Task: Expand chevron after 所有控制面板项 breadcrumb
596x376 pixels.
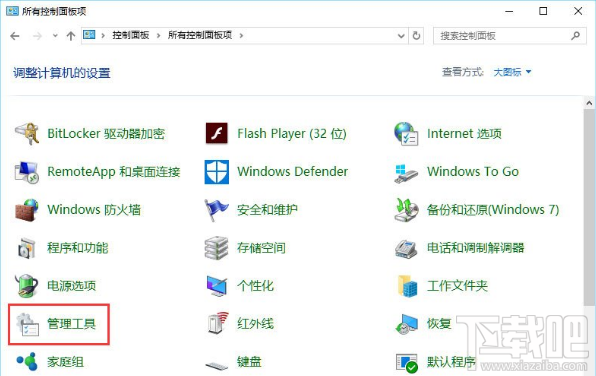Action: coord(241,36)
